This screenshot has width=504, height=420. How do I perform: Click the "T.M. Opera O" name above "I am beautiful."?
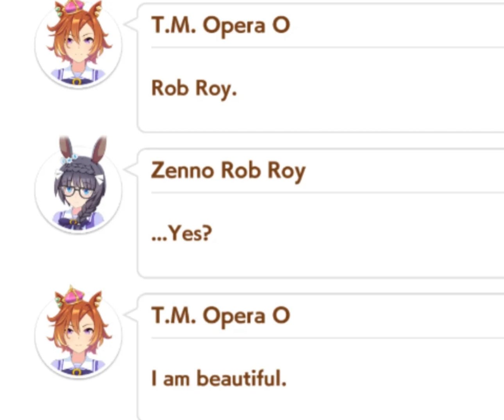220,316
